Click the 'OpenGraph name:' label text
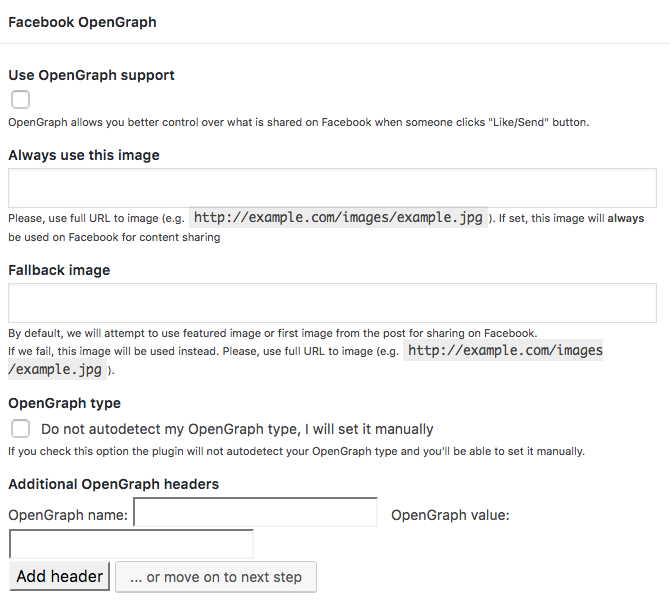The image size is (670, 608). pos(68,515)
